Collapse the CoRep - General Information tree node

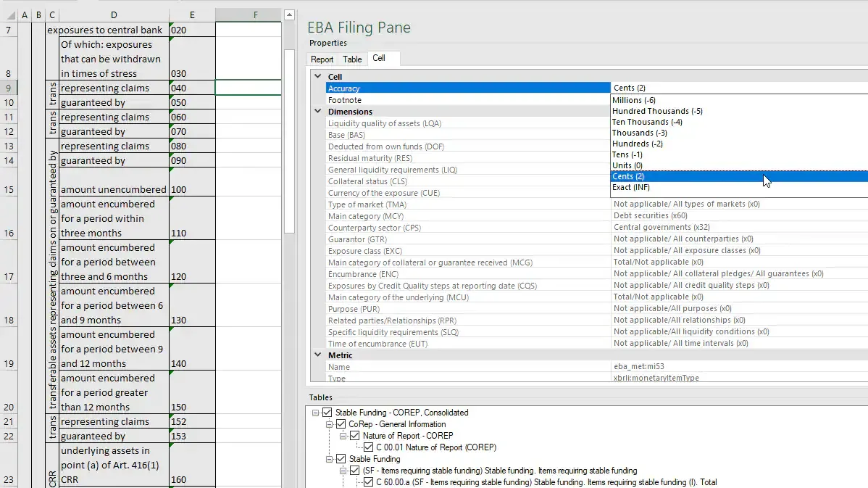[330, 424]
